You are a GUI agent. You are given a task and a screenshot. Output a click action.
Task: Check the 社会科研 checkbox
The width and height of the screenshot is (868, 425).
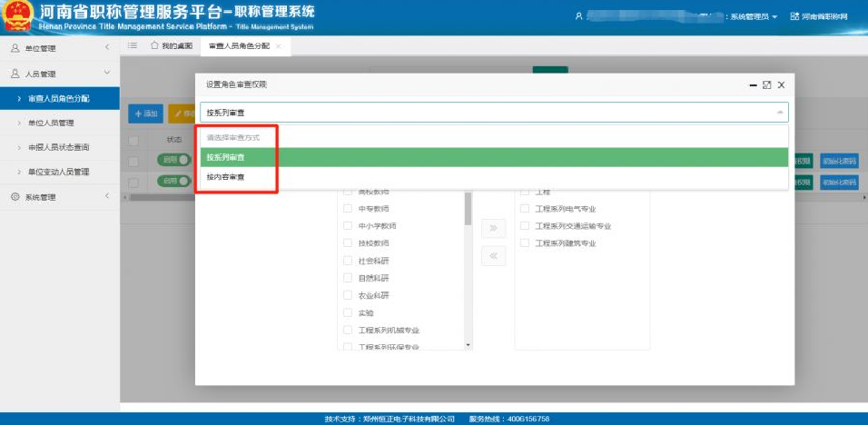(348, 261)
